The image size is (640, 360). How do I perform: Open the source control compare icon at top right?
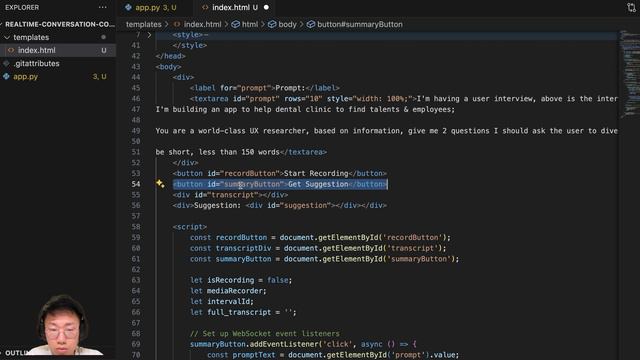click(631, 7)
